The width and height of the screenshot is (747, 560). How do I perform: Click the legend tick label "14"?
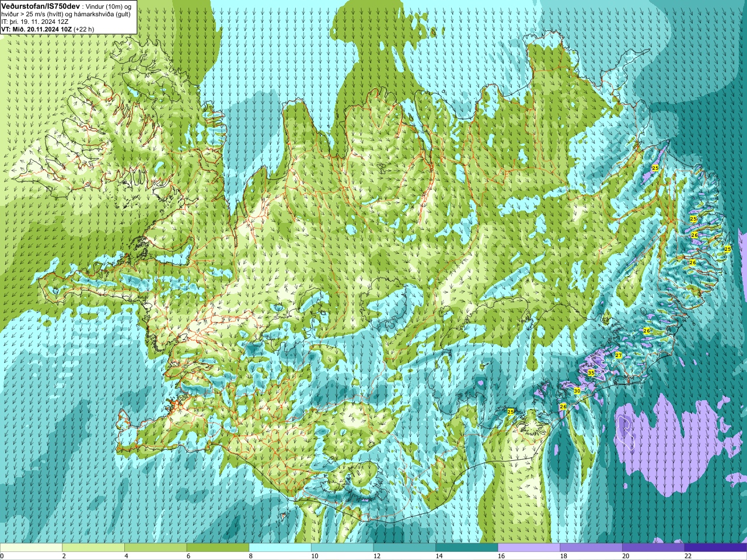coord(439,556)
